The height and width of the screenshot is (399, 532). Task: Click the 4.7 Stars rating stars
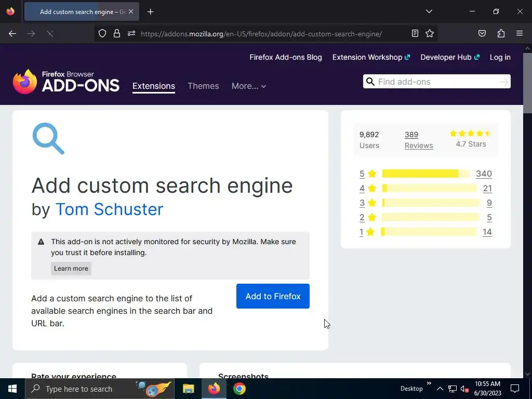tap(471, 134)
